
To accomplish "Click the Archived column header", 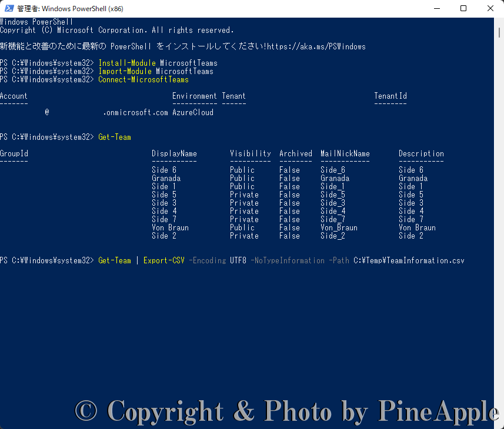I will coord(295,154).
